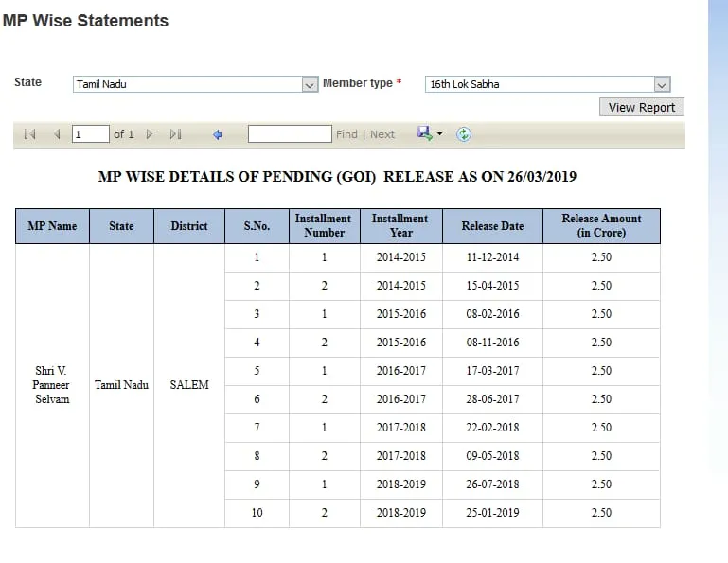Click release date 15-04-2015
This screenshot has height=563, width=728.
coord(492,286)
